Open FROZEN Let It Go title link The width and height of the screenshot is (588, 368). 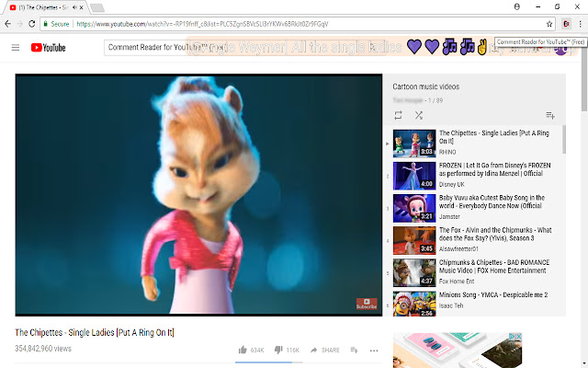coord(495,169)
